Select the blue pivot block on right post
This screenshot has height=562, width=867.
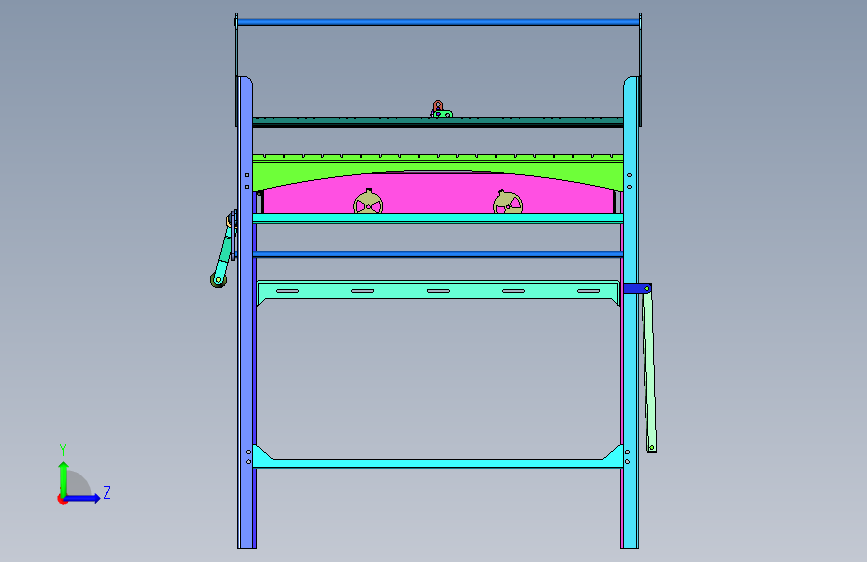pos(637,288)
